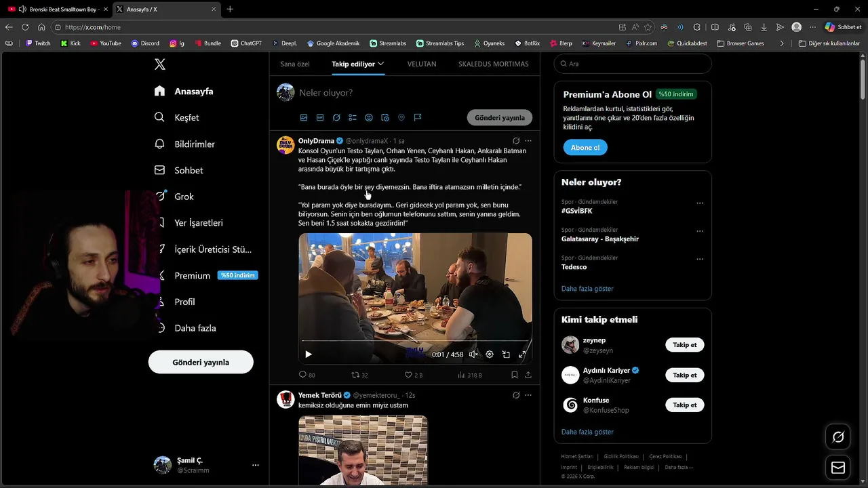The height and width of the screenshot is (488, 868).
Task: Open more options on OnlyDrama post
Action: (528, 141)
